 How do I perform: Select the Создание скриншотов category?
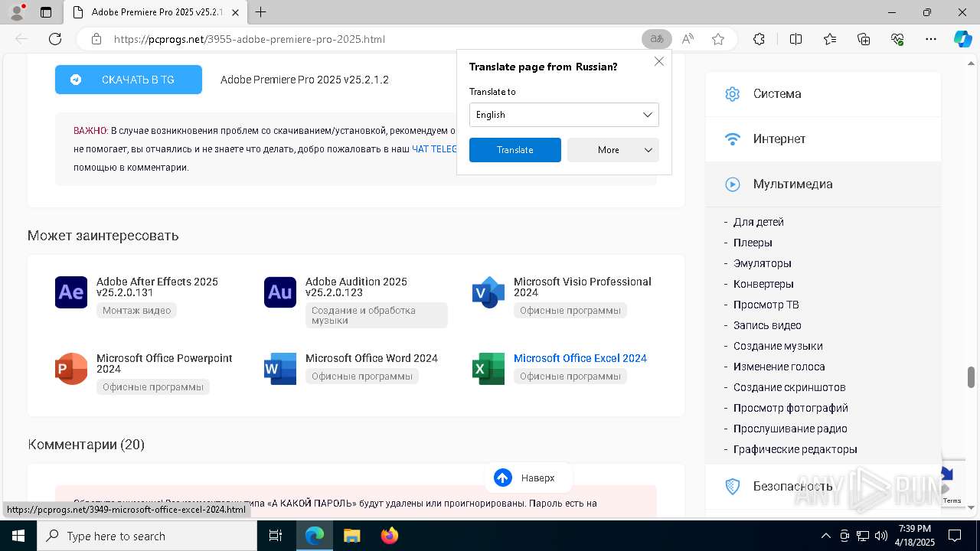[x=789, y=387]
